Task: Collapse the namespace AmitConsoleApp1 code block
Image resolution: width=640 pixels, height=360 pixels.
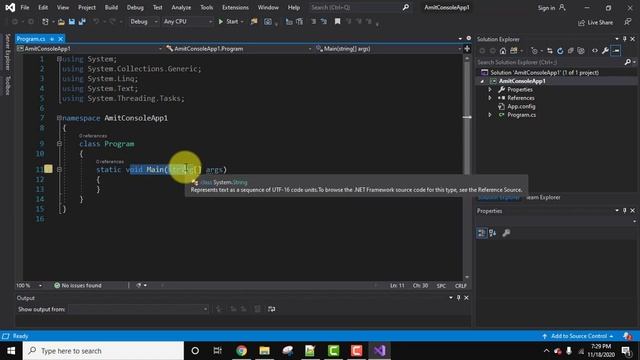Action: tap(59, 118)
